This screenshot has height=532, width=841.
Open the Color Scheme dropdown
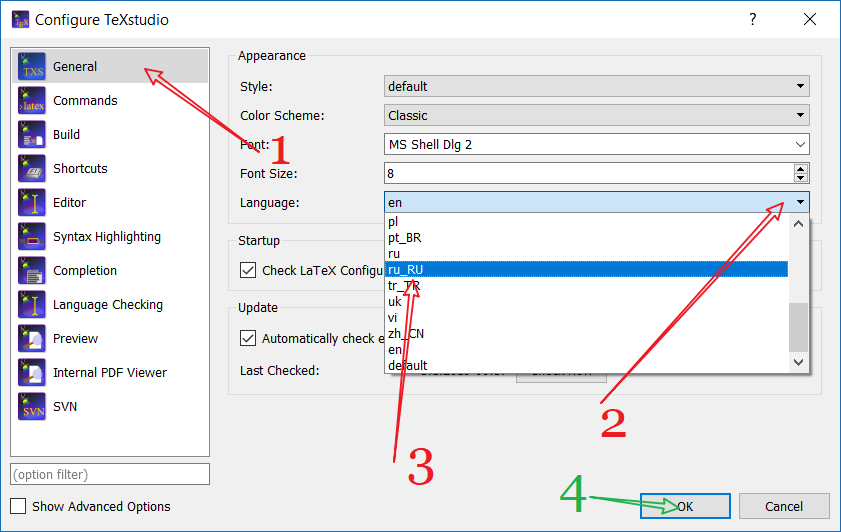[596, 115]
